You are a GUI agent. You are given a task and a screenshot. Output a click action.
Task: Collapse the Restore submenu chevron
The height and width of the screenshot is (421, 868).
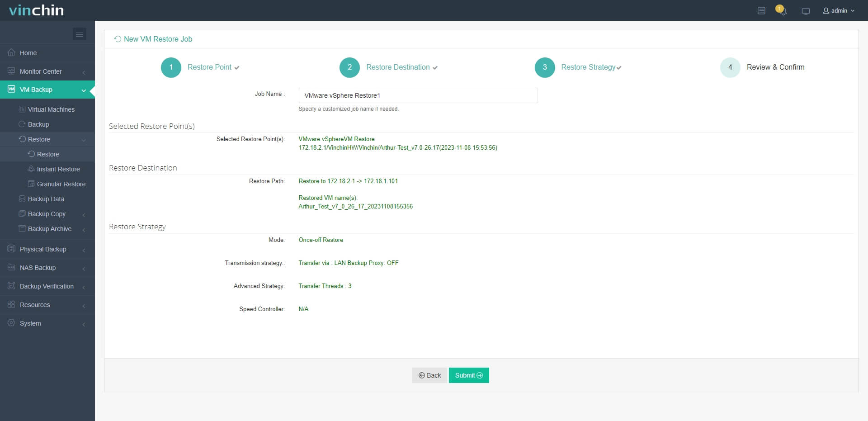[84, 140]
